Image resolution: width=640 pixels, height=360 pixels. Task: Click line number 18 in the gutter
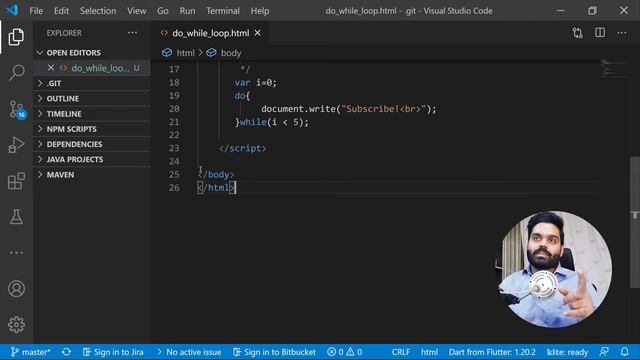174,82
